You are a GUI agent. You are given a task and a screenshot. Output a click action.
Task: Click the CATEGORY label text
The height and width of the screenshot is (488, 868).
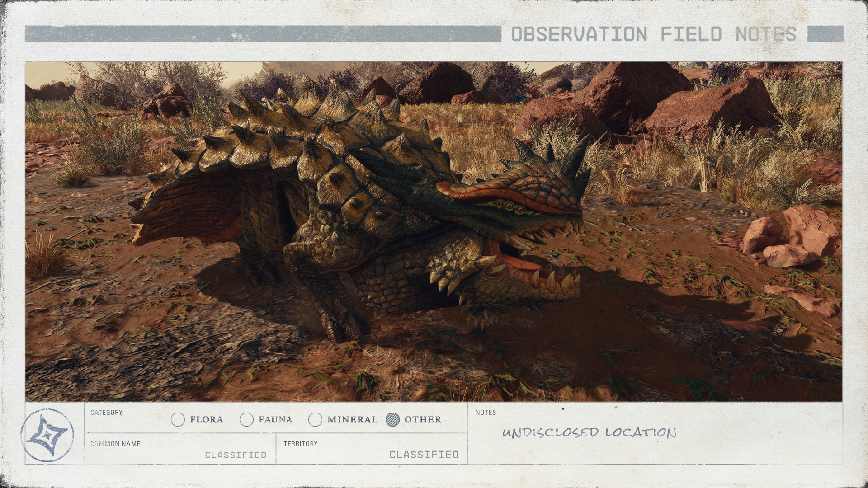pos(106,412)
